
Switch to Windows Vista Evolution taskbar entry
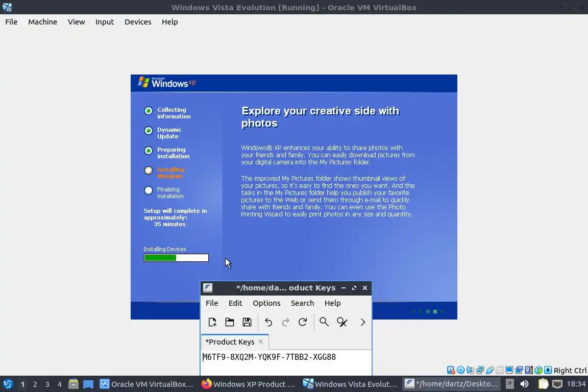pos(350,384)
